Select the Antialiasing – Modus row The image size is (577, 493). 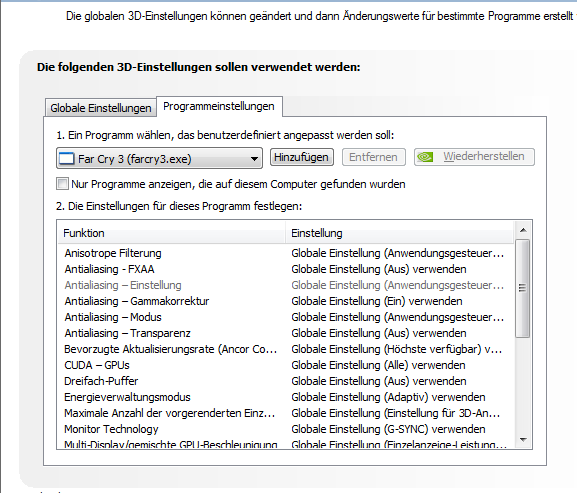pos(286,317)
